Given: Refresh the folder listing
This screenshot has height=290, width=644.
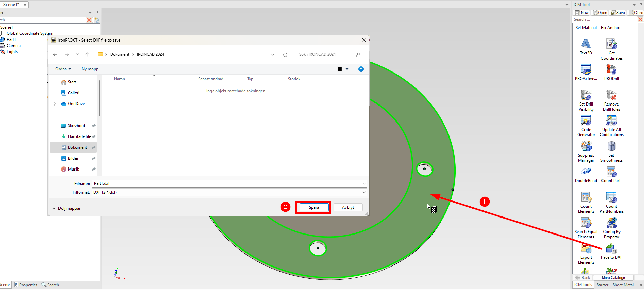Looking at the screenshot, I should click(285, 54).
